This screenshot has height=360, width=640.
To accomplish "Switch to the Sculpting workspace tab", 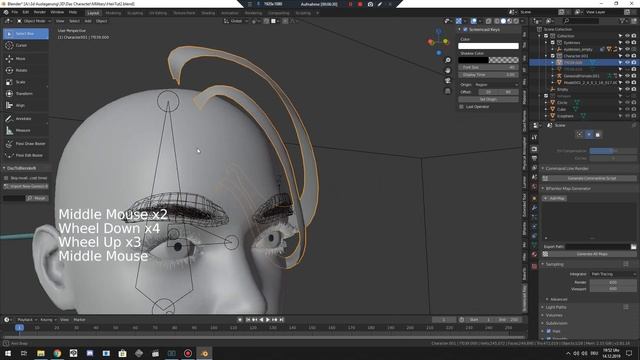I will click(135, 13).
